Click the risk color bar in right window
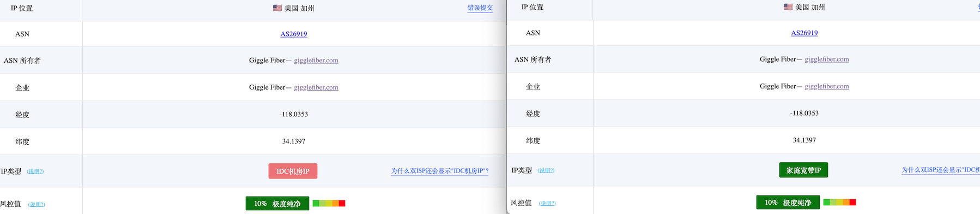The image size is (980, 214). pyautogui.click(x=839, y=203)
